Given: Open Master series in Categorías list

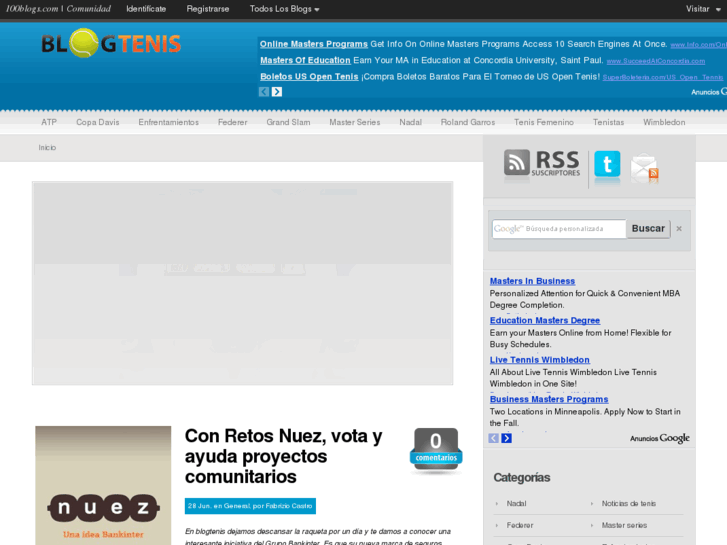Looking at the screenshot, I should pos(624,526).
